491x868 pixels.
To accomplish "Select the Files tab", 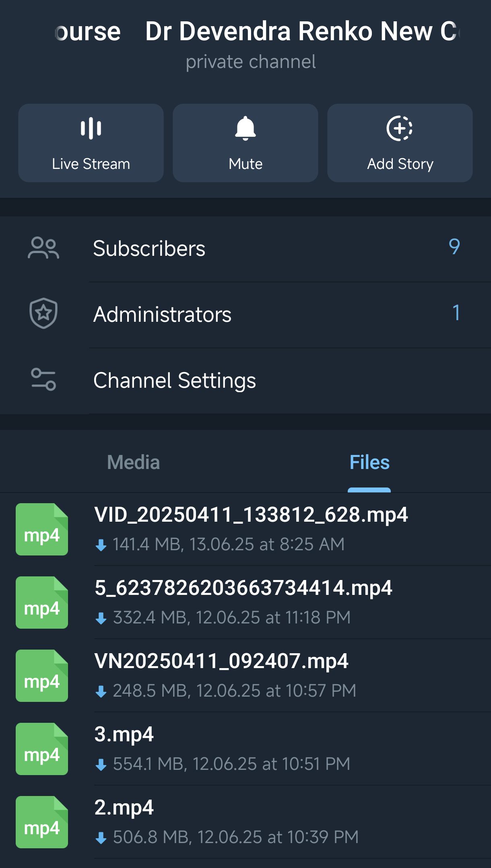I will pyautogui.click(x=369, y=463).
